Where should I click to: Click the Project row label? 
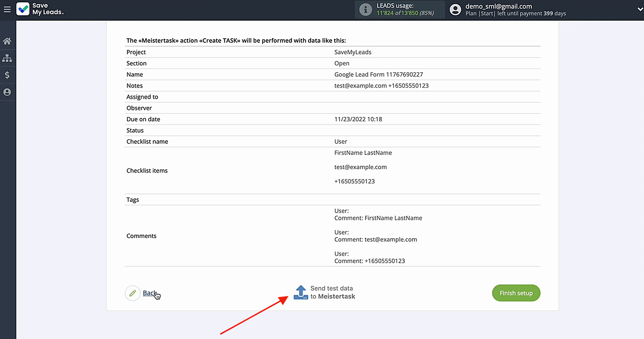coord(136,52)
